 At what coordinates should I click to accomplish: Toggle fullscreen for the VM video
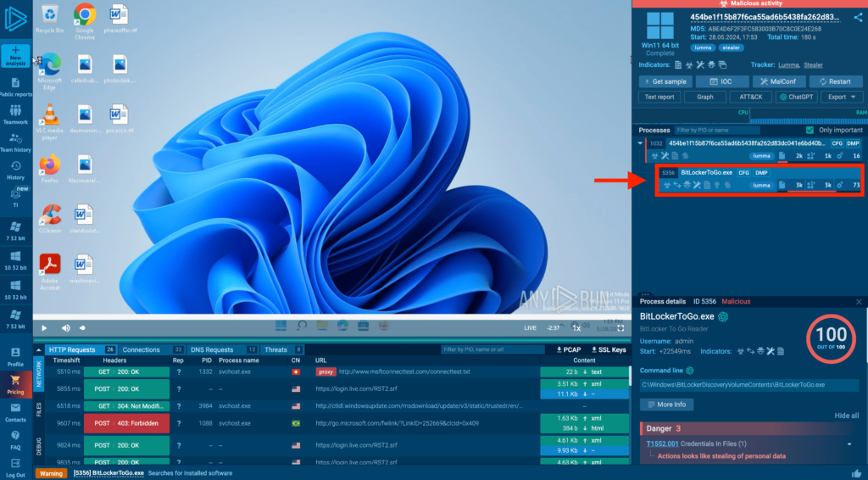621,328
